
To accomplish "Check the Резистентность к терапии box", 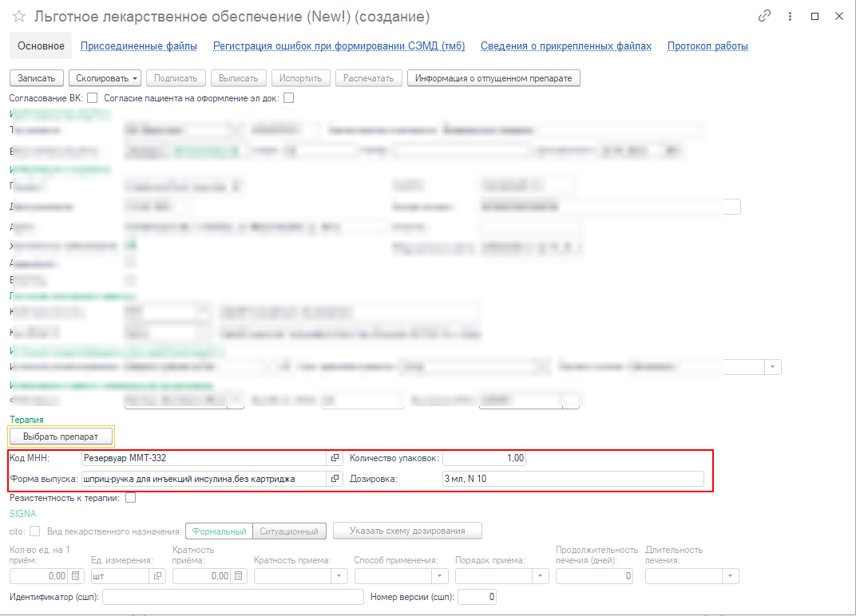I will click(x=131, y=498).
